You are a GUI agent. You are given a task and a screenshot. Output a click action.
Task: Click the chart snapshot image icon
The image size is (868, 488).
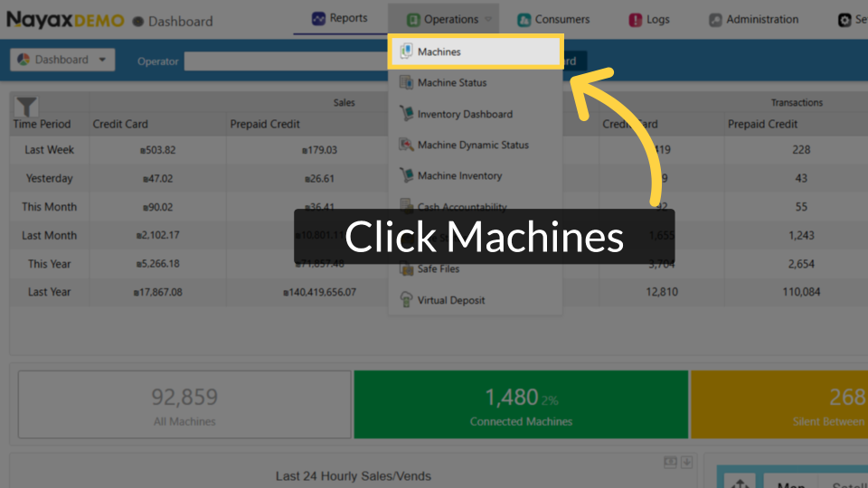pyautogui.click(x=670, y=462)
